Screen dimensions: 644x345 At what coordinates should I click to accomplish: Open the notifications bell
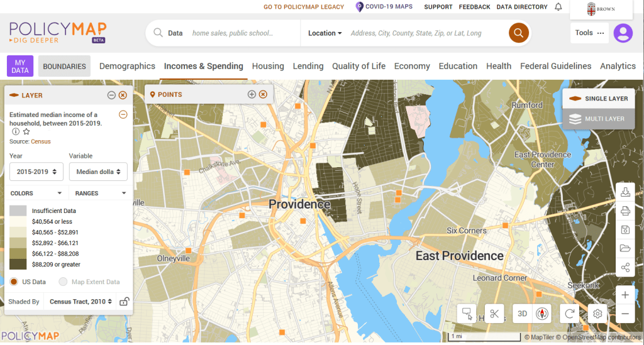[558, 8]
